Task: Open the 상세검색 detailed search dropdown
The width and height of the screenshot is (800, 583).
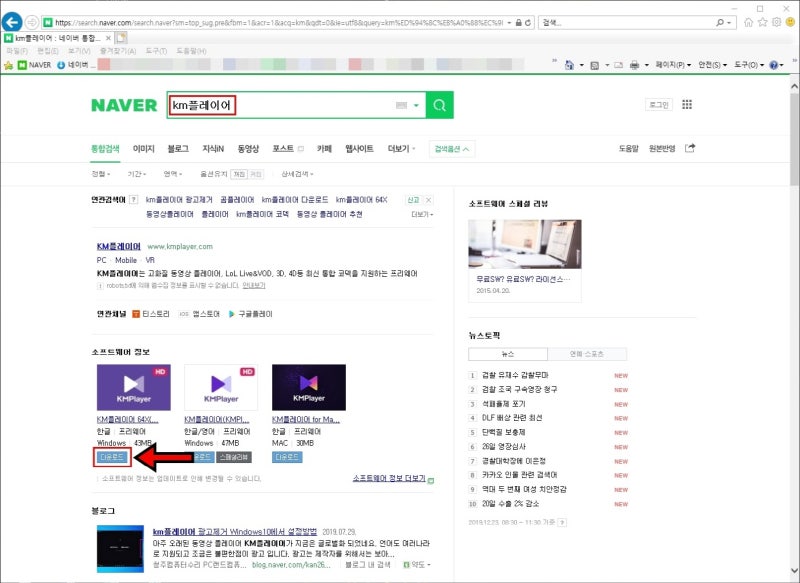Action: (x=297, y=174)
